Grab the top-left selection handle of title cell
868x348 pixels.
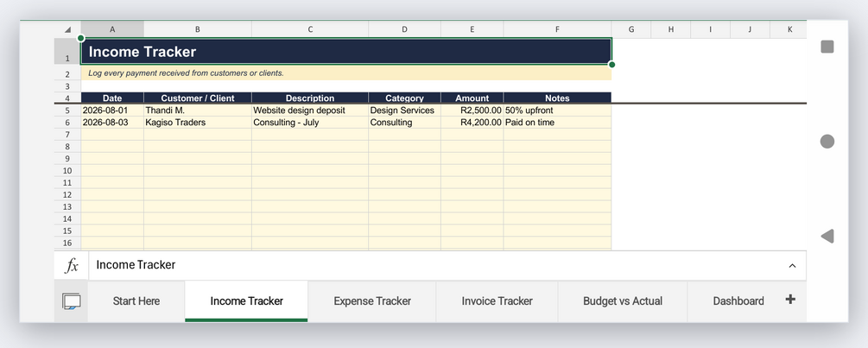(x=81, y=38)
